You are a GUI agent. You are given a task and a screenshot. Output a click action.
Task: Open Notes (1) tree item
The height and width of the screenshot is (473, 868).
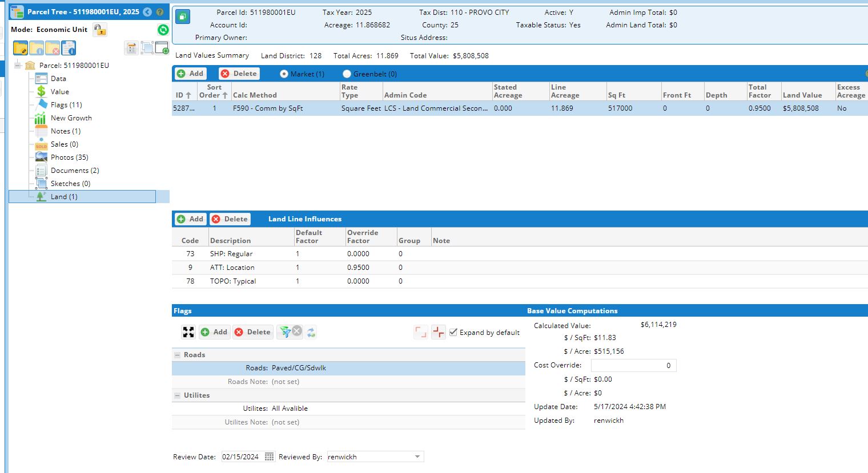pos(66,131)
